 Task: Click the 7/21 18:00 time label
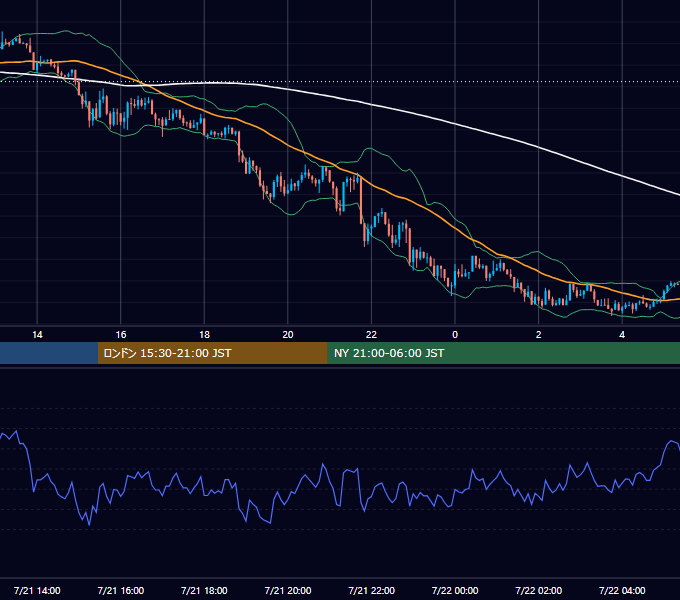click(x=204, y=590)
